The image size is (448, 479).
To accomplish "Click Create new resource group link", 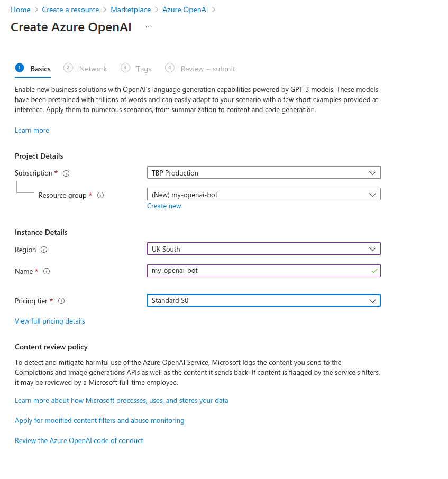I will pyautogui.click(x=164, y=206).
